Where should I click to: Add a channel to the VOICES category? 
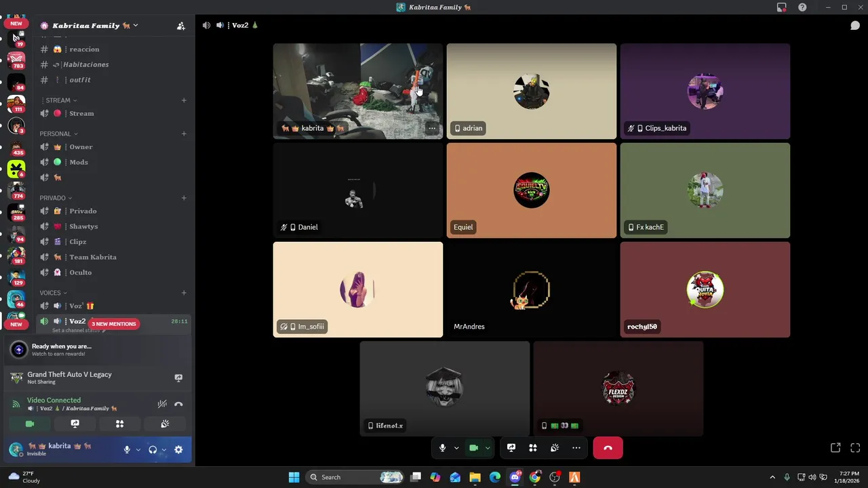click(184, 293)
